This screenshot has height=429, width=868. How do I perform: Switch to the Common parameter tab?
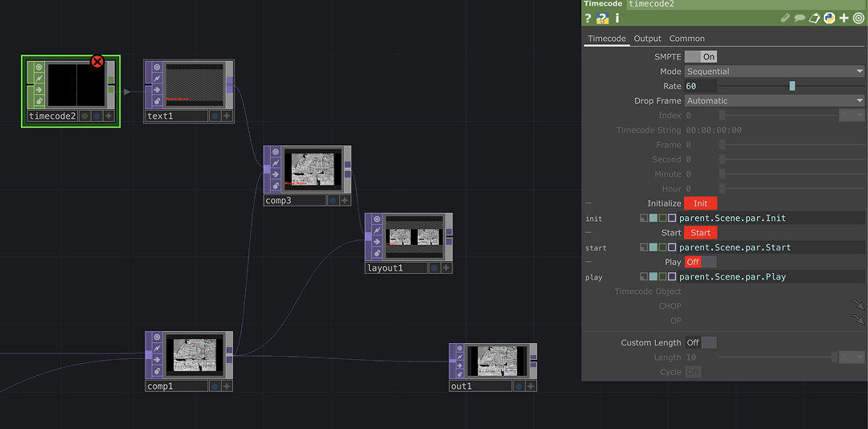coord(687,39)
